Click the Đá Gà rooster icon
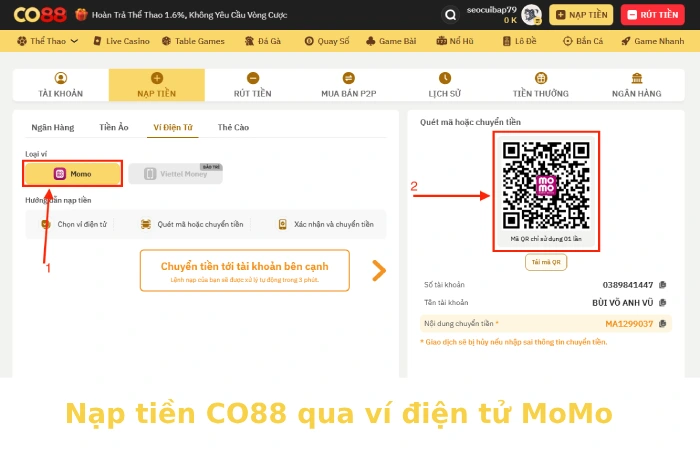This screenshot has height=450, width=700. tap(249, 41)
